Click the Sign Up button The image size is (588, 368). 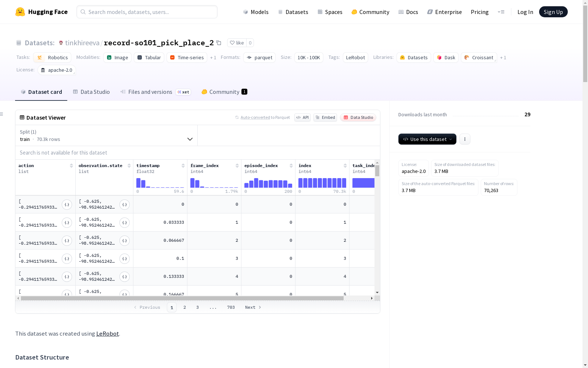click(553, 12)
